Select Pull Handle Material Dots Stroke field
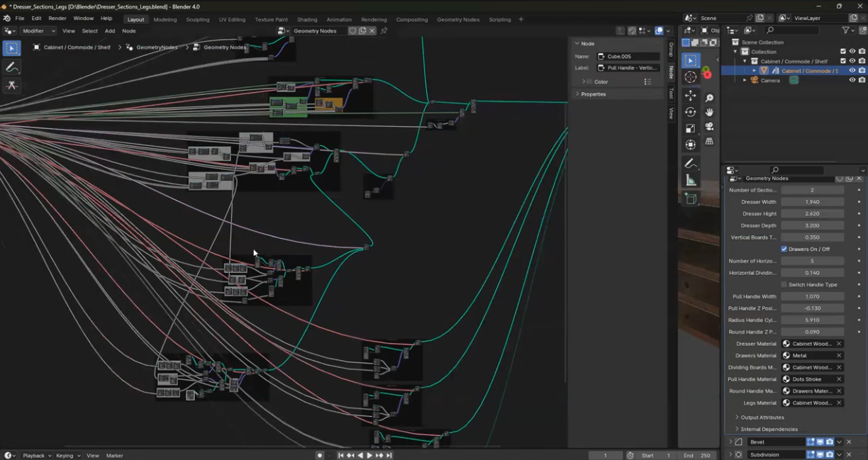Image resolution: width=868 pixels, height=460 pixels. [x=813, y=379]
